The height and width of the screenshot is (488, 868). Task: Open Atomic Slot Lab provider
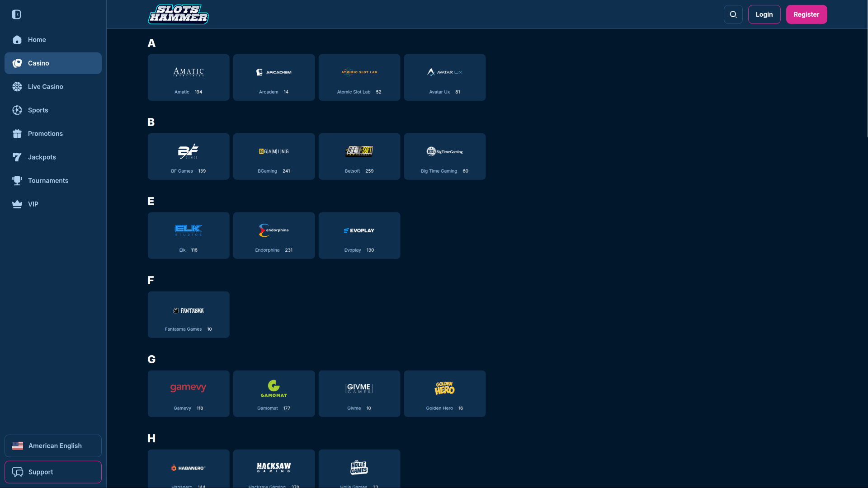pyautogui.click(x=359, y=77)
